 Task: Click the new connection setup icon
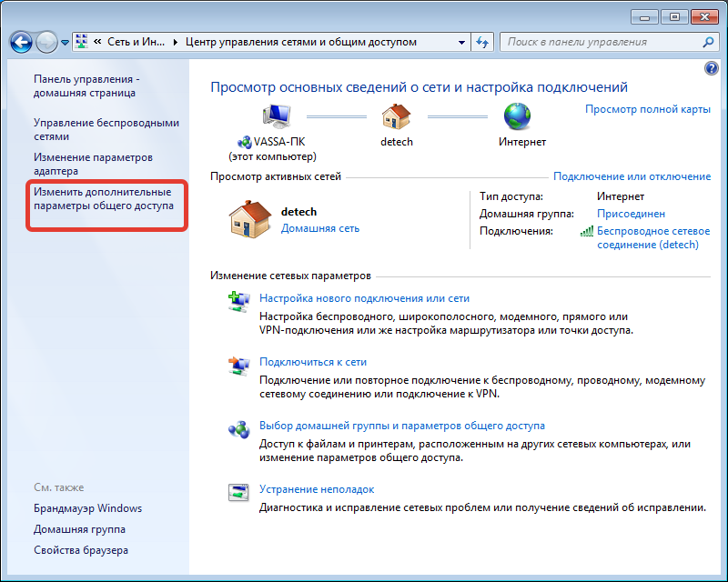pyautogui.click(x=238, y=303)
